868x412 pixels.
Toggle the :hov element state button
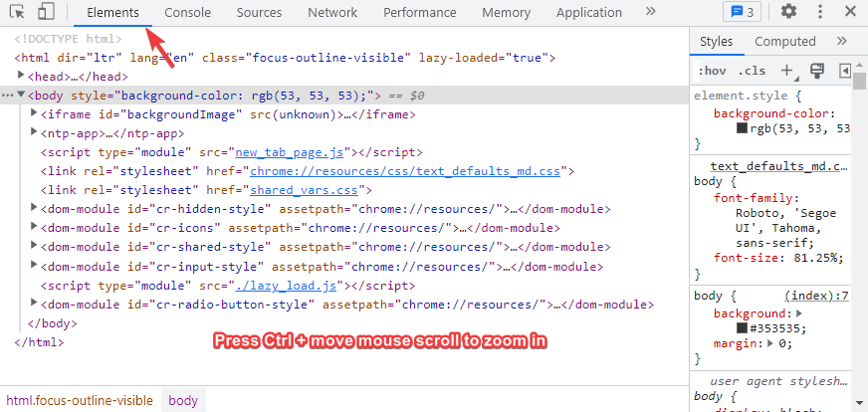(712, 71)
